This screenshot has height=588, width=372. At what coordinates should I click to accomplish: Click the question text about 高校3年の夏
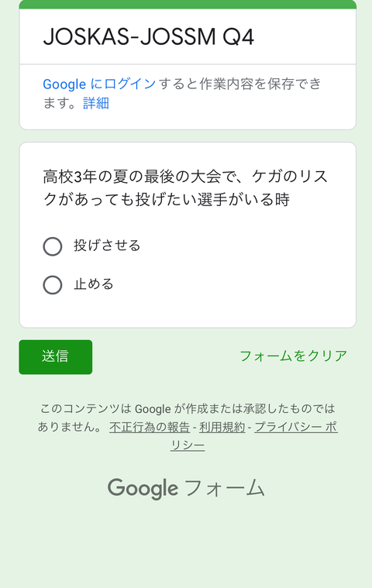[185, 188]
